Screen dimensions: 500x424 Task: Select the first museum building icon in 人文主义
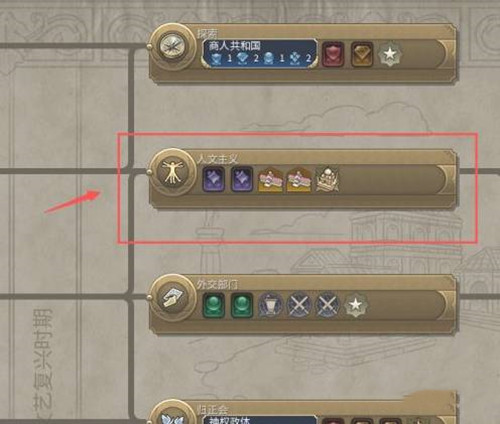(271, 180)
